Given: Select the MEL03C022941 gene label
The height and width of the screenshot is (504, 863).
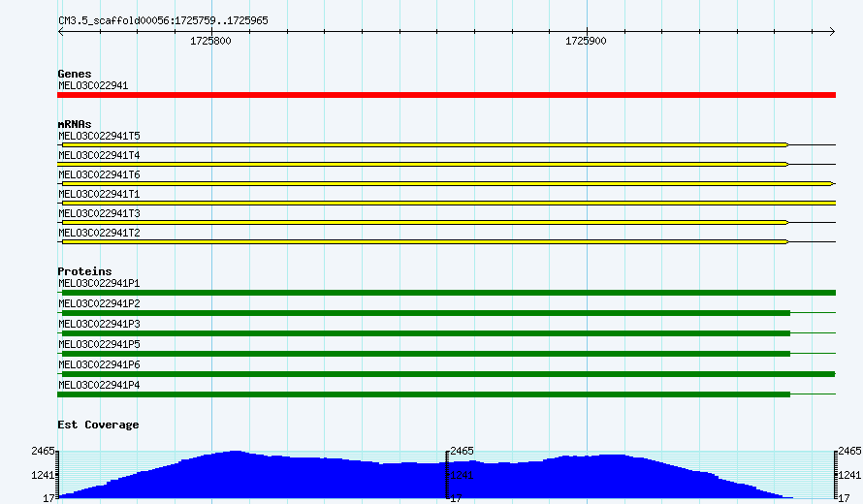Looking at the screenshot, I should pyautogui.click(x=93, y=86).
